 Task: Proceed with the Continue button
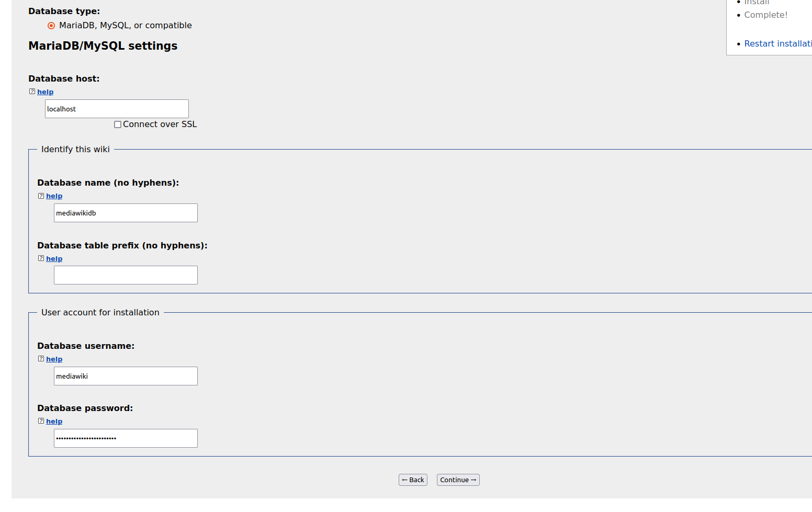[x=458, y=480]
